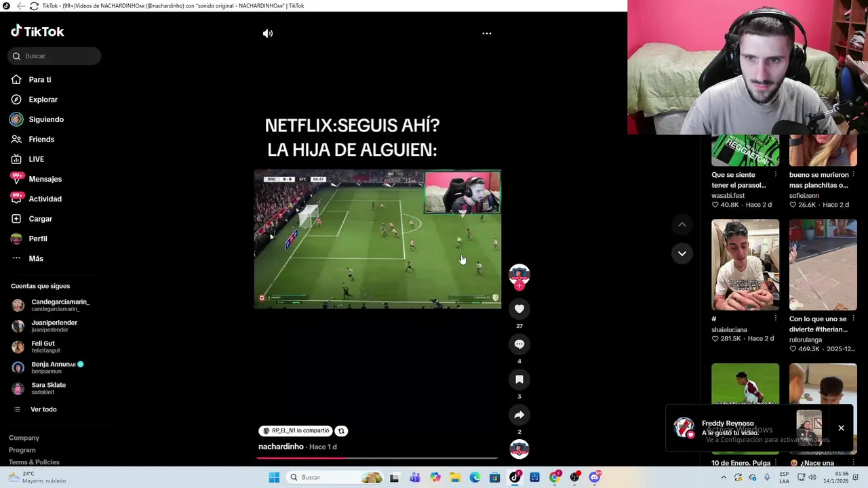Click the TikTok logo

click(x=37, y=31)
